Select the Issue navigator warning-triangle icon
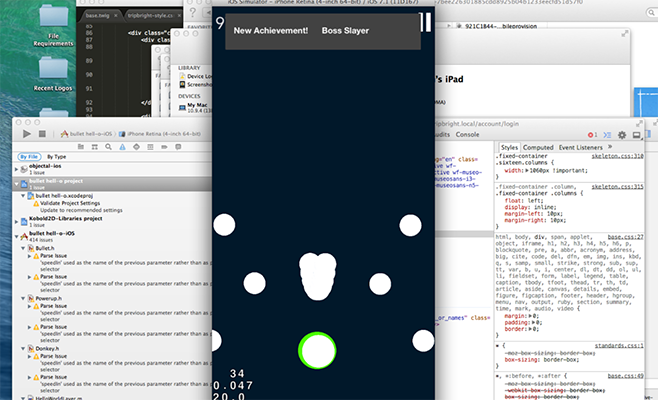Image resolution: width=658 pixels, height=400 pixels. (x=122, y=147)
